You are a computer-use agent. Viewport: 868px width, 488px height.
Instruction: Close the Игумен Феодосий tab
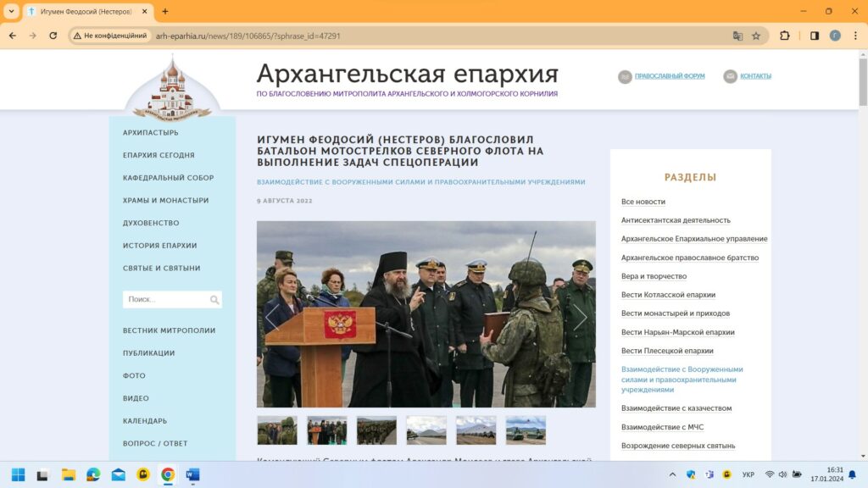tap(144, 11)
